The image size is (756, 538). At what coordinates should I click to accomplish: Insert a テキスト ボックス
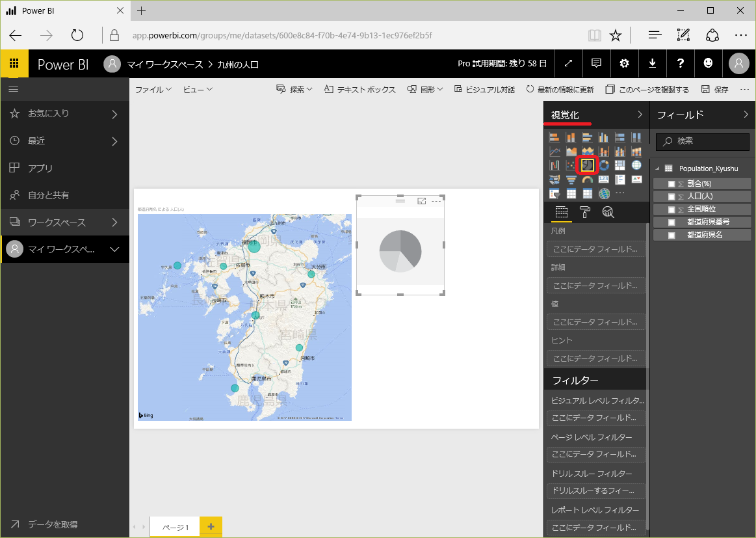(x=359, y=90)
